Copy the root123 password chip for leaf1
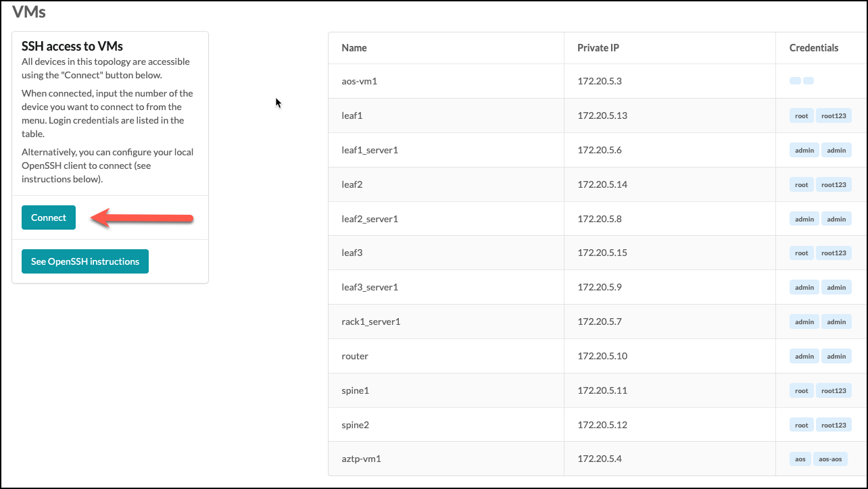Viewport: 868px width, 489px height. coord(834,115)
